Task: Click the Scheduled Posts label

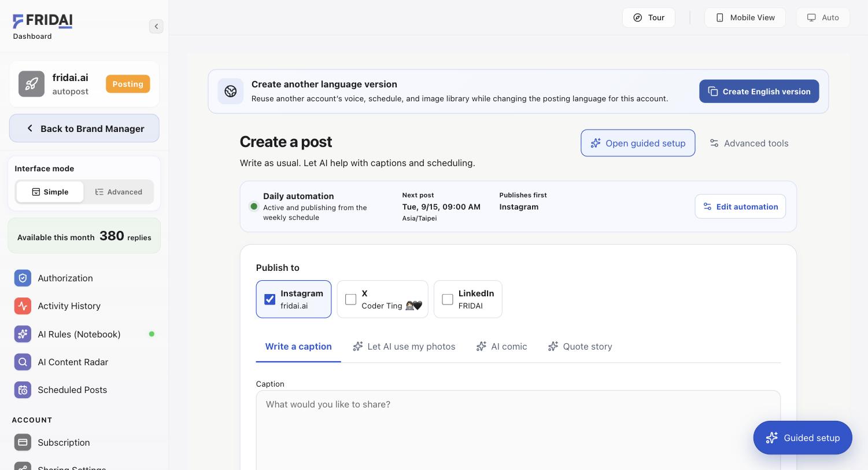Action: [72, 390]
